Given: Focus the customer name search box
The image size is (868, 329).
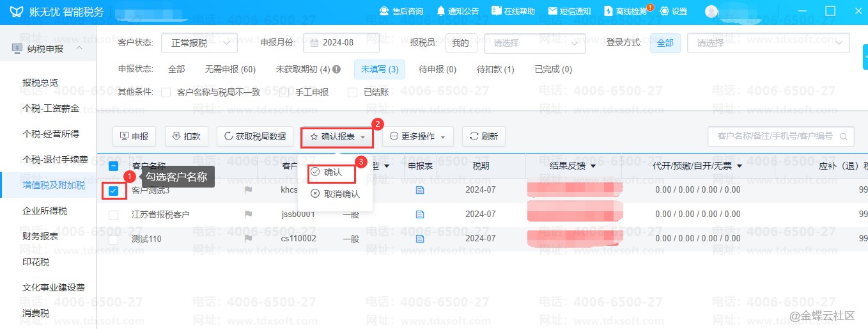Looking at the screenshot, I should coord(774,136).
